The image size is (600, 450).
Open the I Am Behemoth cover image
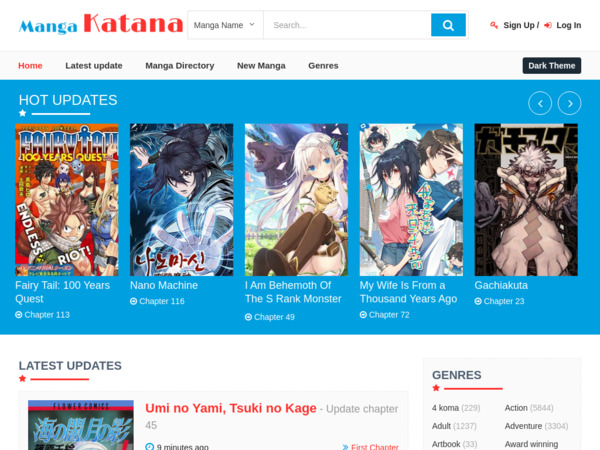click(296, 199)
